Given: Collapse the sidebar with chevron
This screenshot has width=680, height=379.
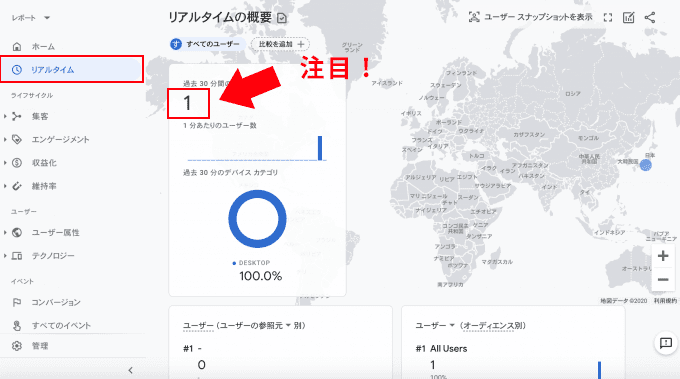Looking at the screenshot, I should click(131, 370).
